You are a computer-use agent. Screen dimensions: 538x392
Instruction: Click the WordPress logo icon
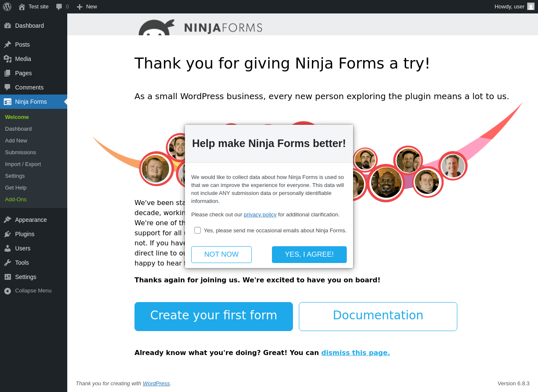(x=7, y=7)
